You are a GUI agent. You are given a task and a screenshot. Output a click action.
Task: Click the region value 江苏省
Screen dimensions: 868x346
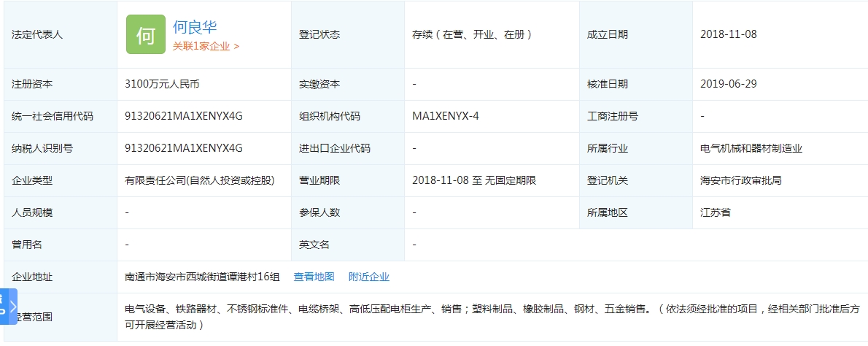click(716, 212)
